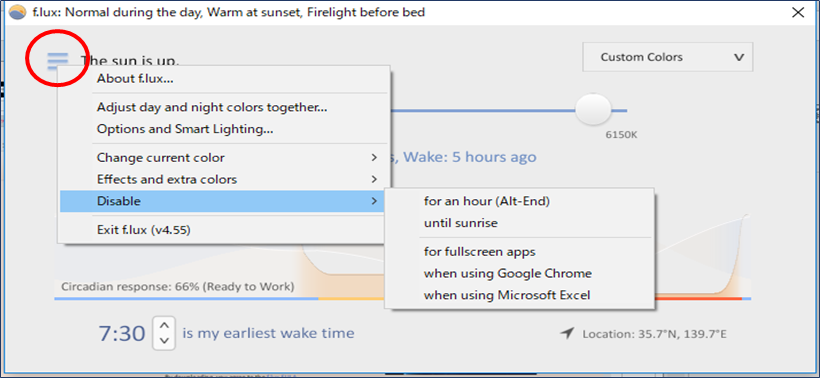Open the Custom Colors dropdown
The height and width of the screenshot is (378, 820).
668,57
